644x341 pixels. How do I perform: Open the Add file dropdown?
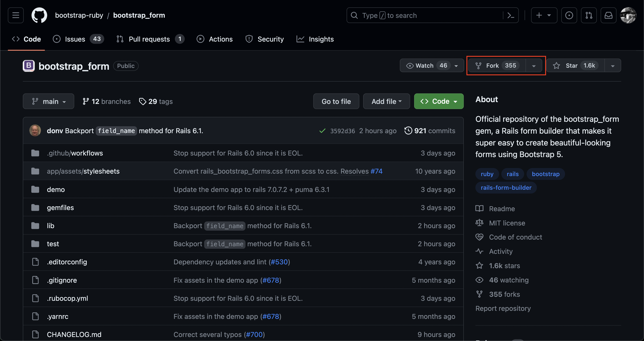386,101
